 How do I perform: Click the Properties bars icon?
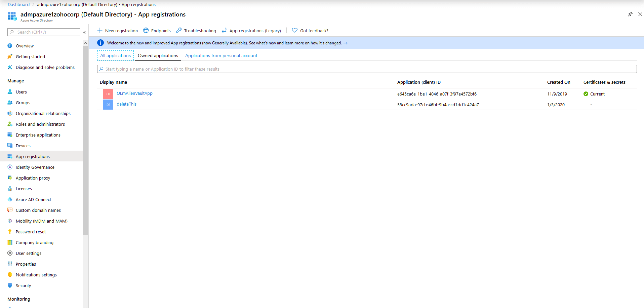pos(10,264)
